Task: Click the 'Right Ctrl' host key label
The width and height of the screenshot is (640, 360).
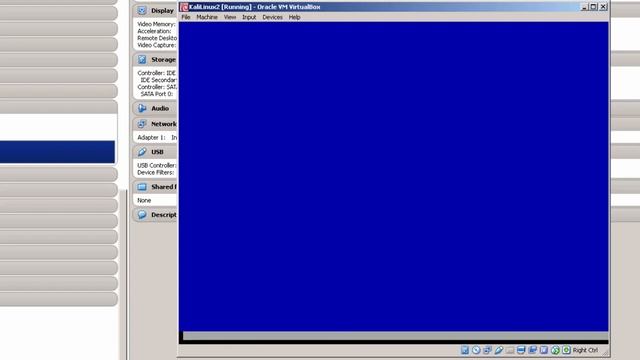Action: coord(585,350)
